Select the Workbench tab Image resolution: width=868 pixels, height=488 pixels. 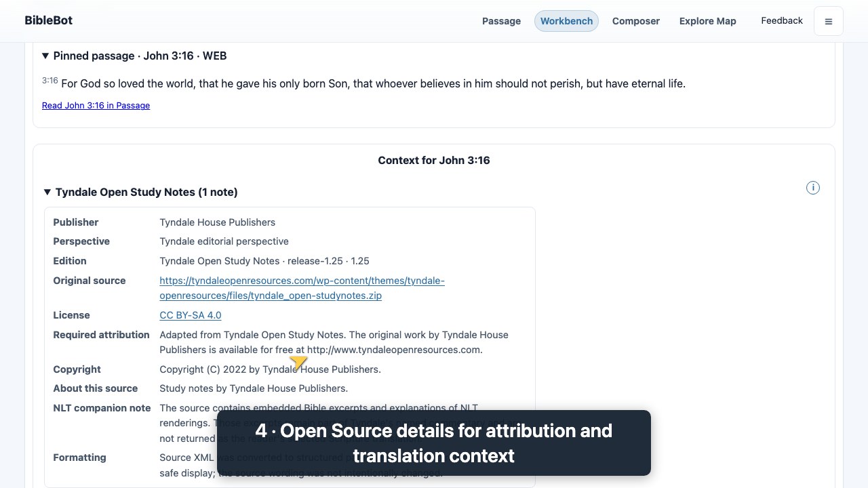tap(566, 21)
